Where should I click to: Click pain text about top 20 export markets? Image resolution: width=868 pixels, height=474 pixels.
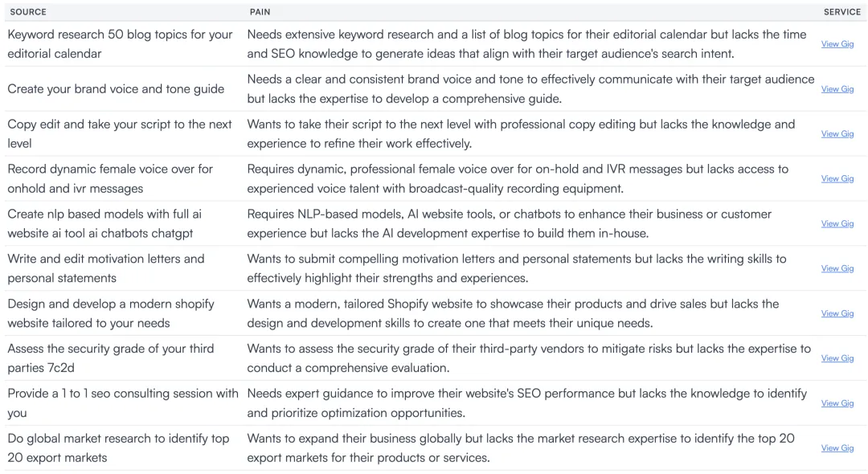tap(520, 448)
